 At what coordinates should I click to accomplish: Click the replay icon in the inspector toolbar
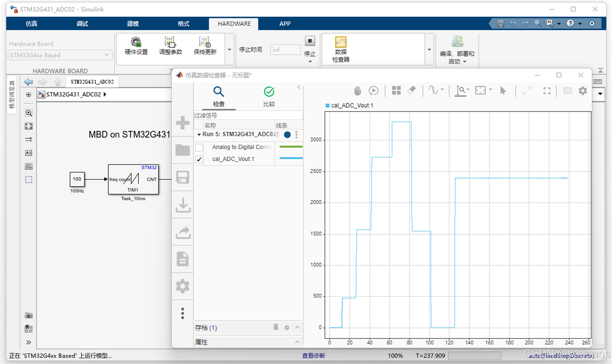click(x=374, y=91)
